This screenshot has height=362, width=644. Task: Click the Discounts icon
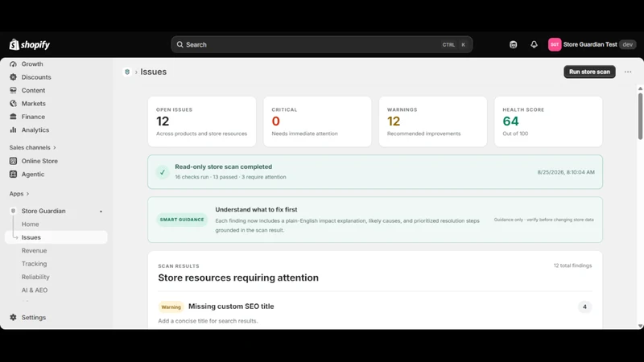click(x=13, y=77)
